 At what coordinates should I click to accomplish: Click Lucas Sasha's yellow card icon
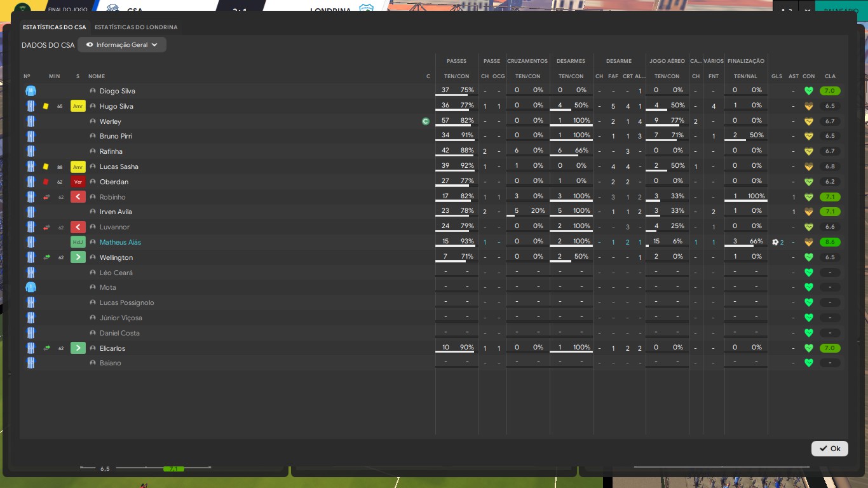click(x=46, y=166)
